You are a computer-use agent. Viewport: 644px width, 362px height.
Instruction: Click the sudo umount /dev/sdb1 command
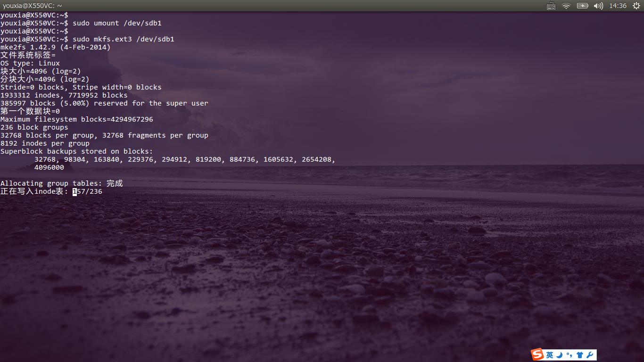117,23
